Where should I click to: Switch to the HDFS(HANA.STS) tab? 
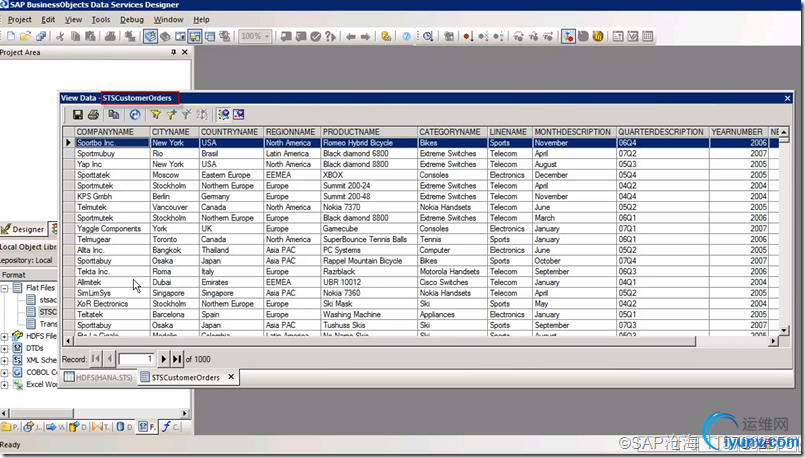click(x=98, y=378)
